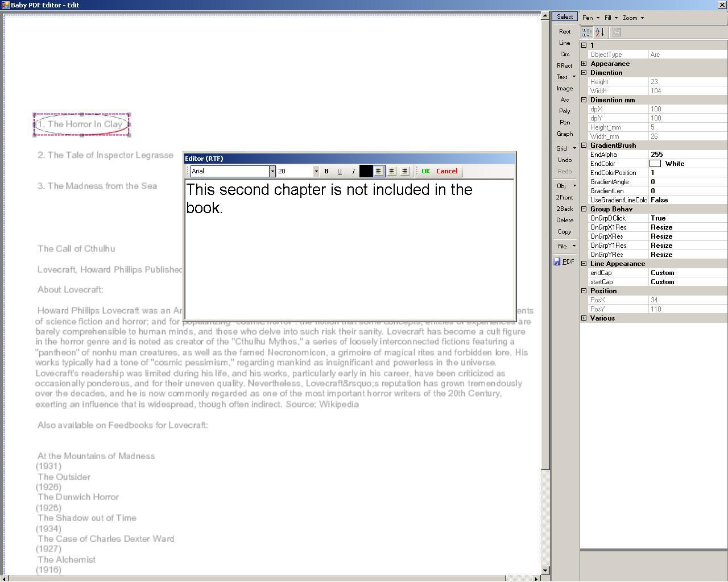Click the white EndColor swatch

[x=655, y=164]
